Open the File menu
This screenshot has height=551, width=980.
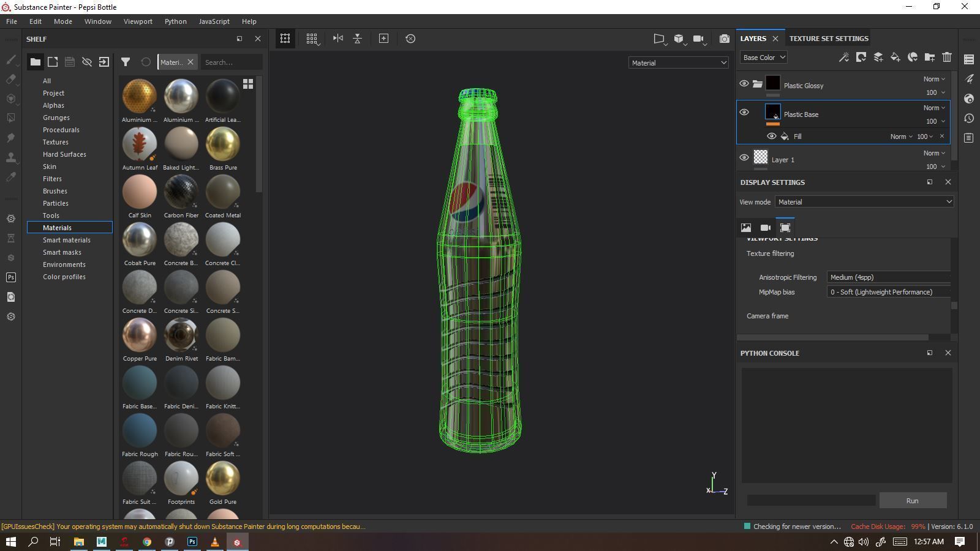[x=12, y=21]
